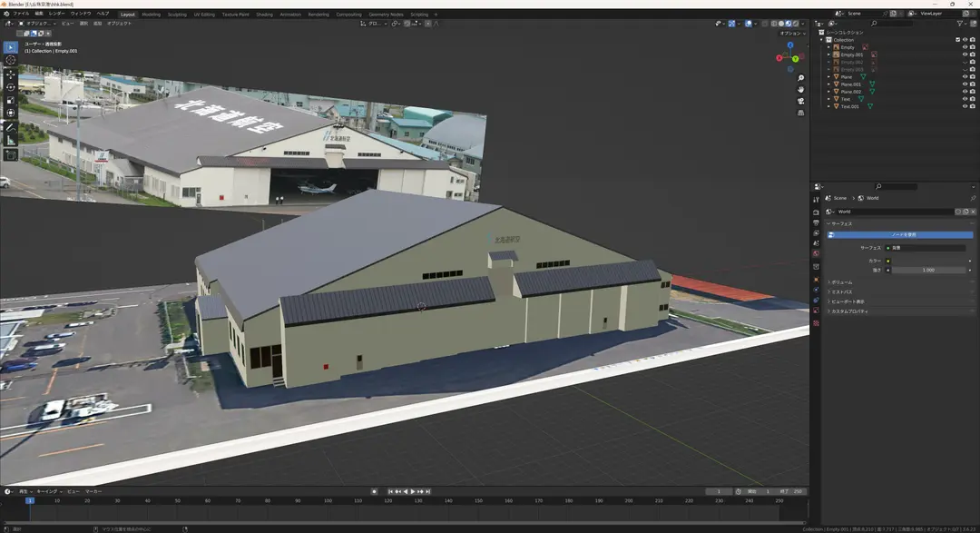Click timeline frame 100 marker
This screenshot has height=533, width=980.
pos(328,501)
